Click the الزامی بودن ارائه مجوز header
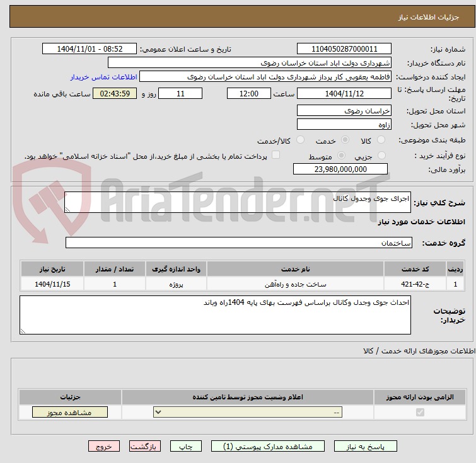The image size is (476, 463). (x=420, y=397)
